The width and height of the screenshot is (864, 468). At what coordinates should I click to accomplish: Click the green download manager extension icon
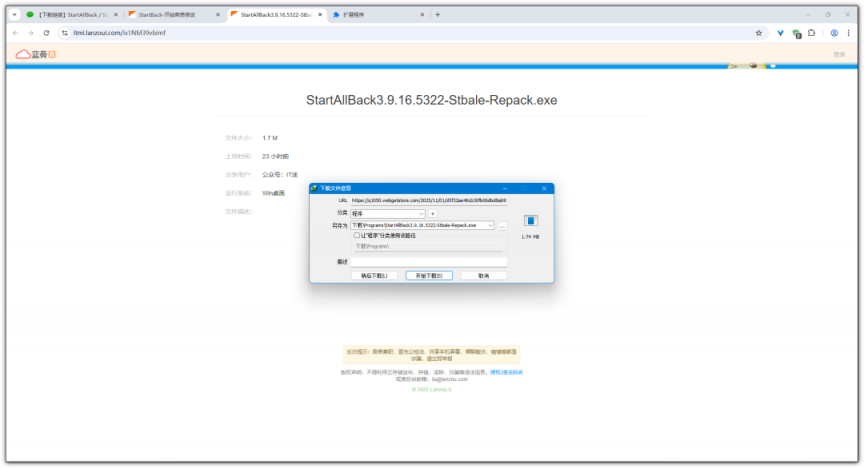pos(796,33)
